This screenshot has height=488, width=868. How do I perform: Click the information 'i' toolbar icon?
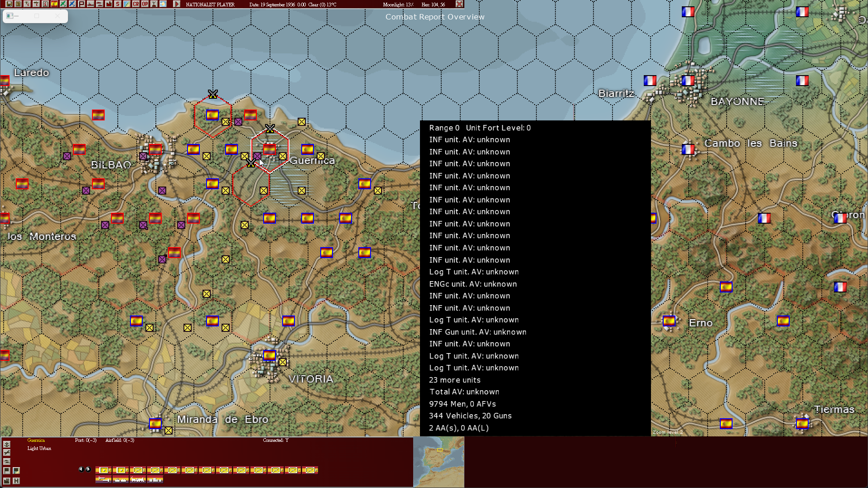45,4
